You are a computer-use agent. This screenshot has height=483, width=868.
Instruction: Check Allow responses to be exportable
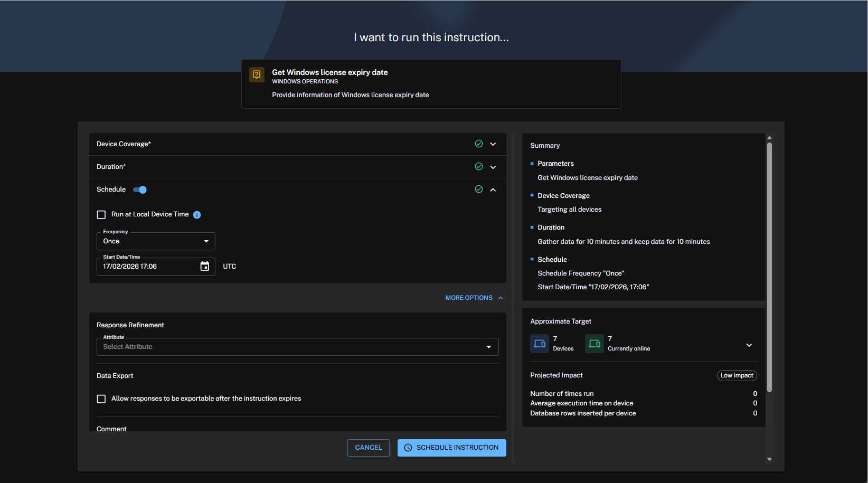101,399
